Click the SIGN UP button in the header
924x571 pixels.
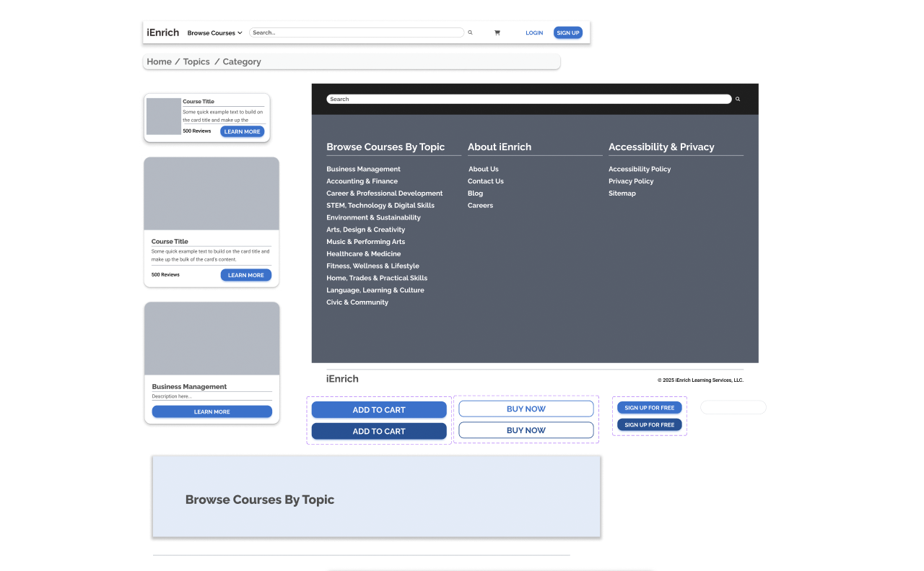568,32
